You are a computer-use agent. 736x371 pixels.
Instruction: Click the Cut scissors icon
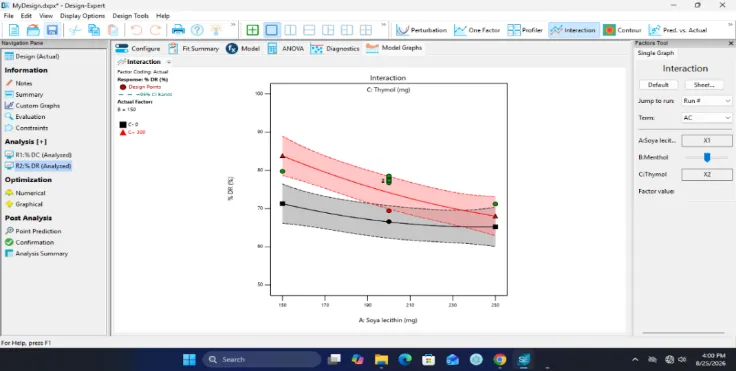[75, 30]
